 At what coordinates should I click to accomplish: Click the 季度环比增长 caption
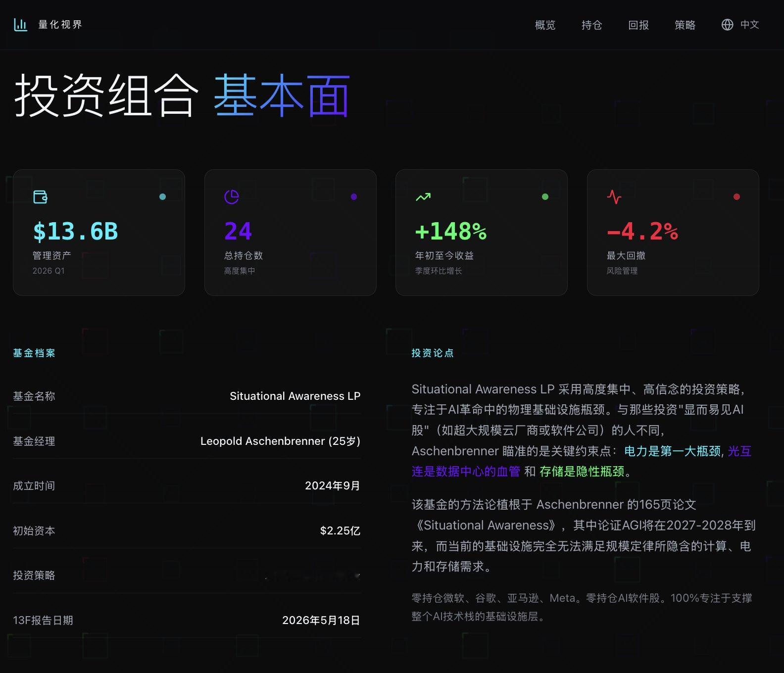(439, 271)
